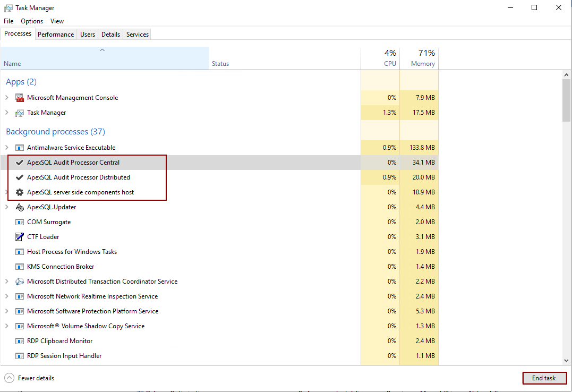The height and width of the screenshot is (392, 572).
Task: Expand the Antimalware Service Executable entry
Action: point(7,148)
